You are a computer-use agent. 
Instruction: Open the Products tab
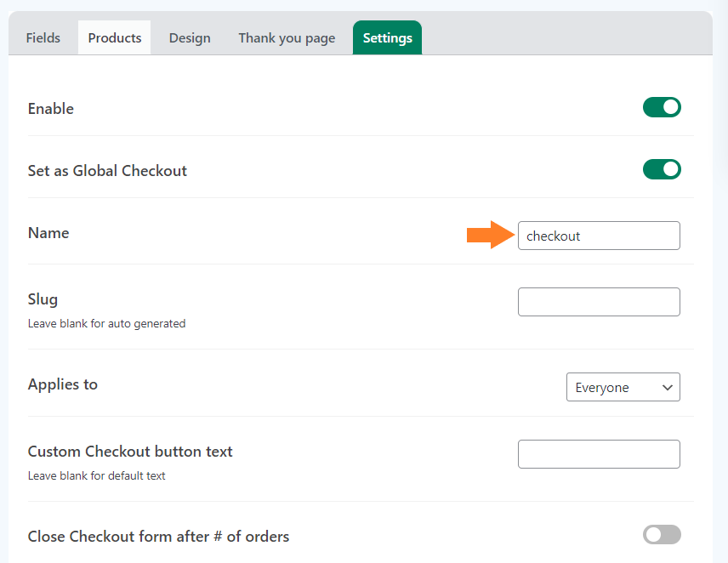[x=115, y=37]
